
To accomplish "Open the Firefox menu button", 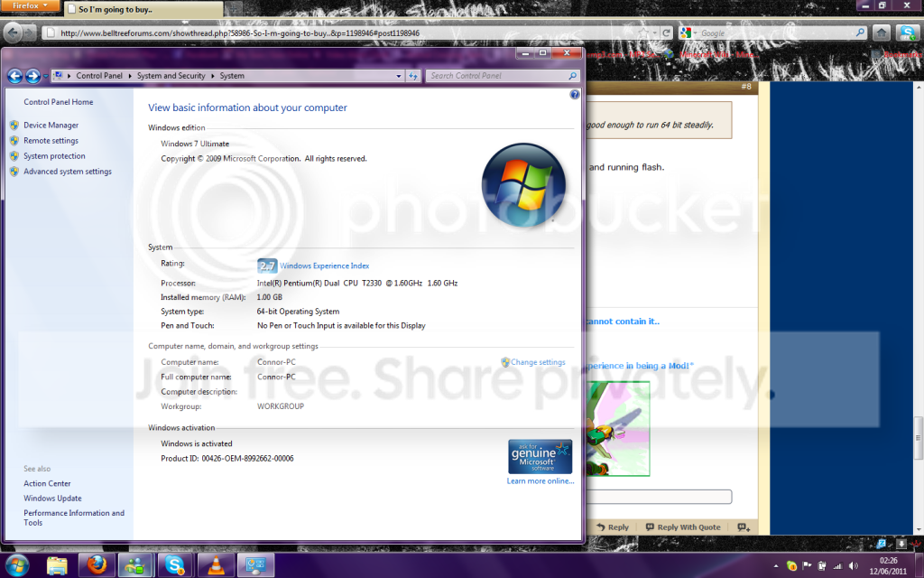I will pyautogui.click(x=30, y=6).
